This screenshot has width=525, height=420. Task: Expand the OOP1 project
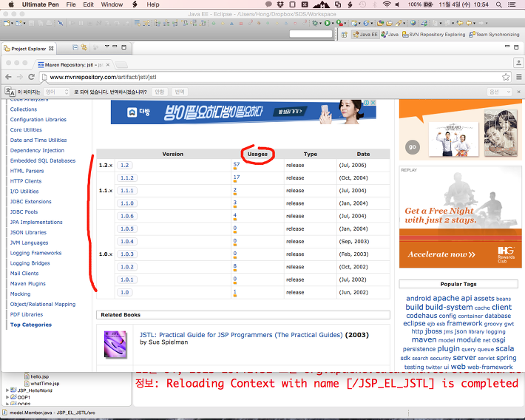(x=7, y=397)
